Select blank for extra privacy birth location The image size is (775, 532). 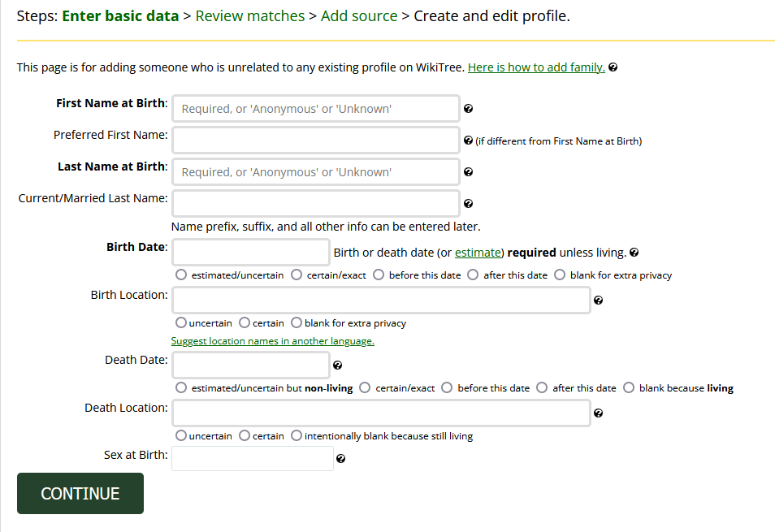pos(297,322)
